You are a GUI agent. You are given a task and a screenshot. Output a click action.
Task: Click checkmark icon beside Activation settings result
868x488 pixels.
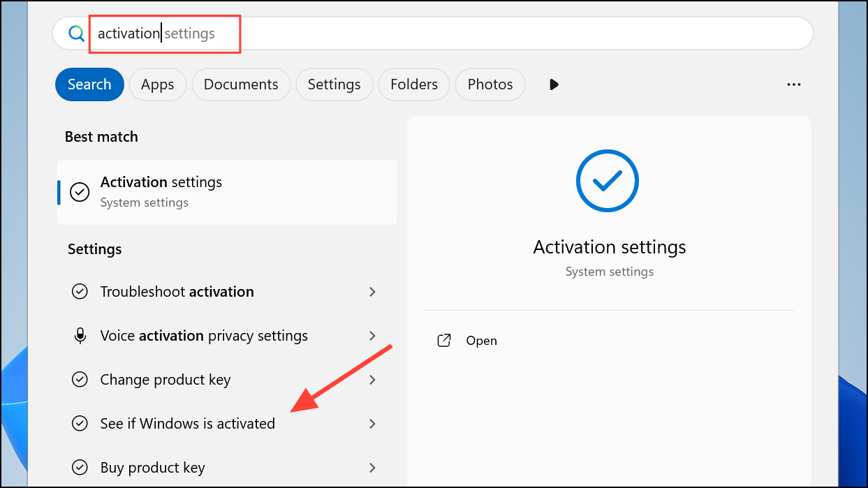pos(80,192)
